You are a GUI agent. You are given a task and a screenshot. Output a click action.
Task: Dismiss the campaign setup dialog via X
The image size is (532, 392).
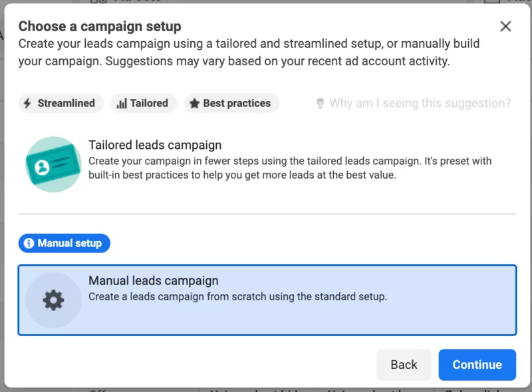[505, 27]
